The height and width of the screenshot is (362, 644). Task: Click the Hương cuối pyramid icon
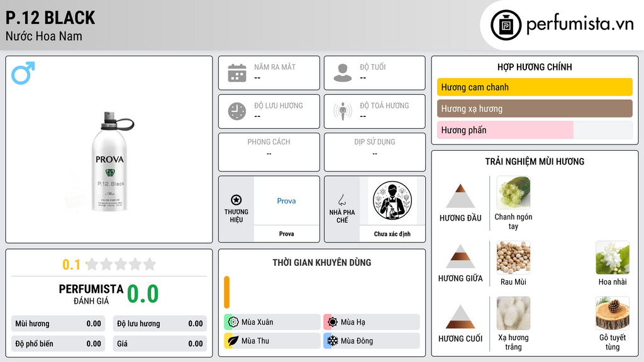pyautogui.click(x=460, y=317)
